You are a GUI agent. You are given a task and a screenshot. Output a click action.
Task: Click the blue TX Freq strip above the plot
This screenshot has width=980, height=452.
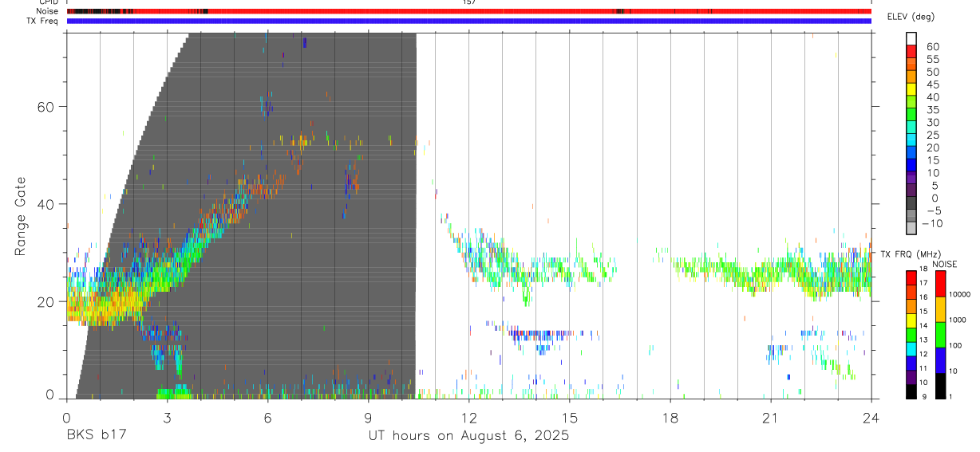pyautogui.click(x=468, y=21)
